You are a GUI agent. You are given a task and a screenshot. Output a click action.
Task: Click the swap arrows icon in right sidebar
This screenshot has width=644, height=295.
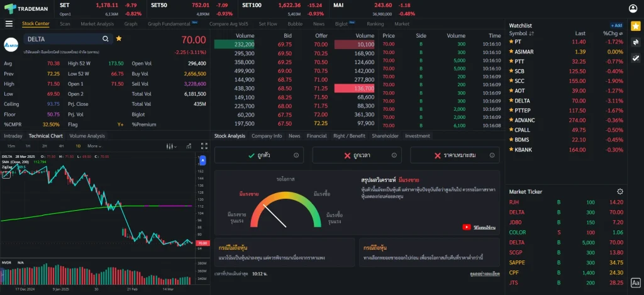(635, 42)
